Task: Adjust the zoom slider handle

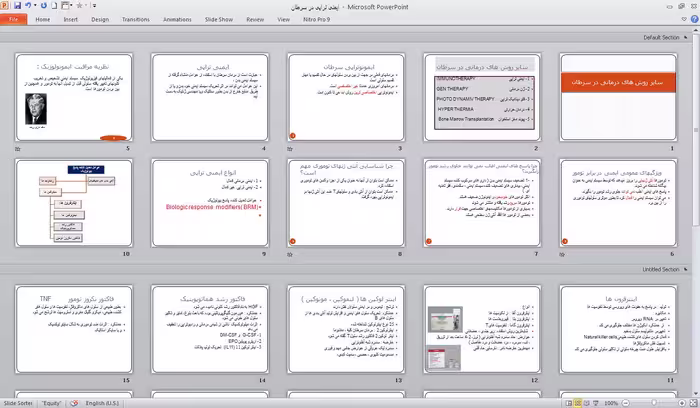Action: pyautogui.click(x=654, y=403)
